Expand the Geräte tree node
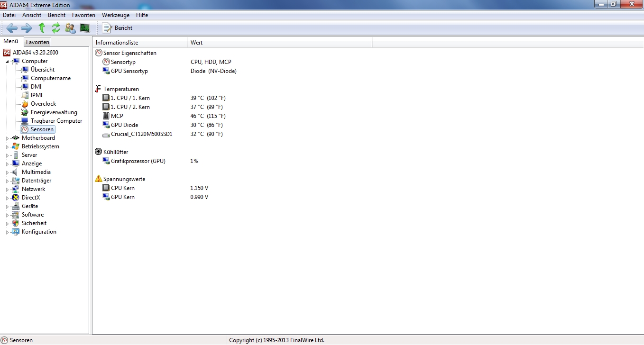Viewport: 644px width, 345px height. click(x=7, y=206)
